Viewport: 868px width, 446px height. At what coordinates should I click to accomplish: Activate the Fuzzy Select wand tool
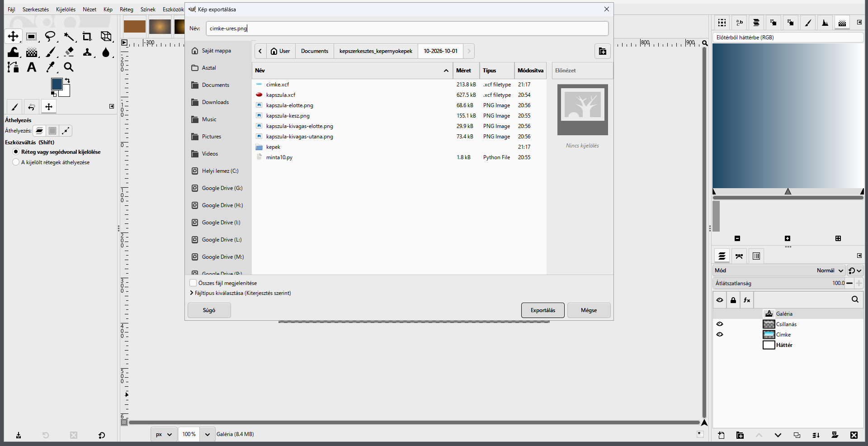(x=69, y=36)
